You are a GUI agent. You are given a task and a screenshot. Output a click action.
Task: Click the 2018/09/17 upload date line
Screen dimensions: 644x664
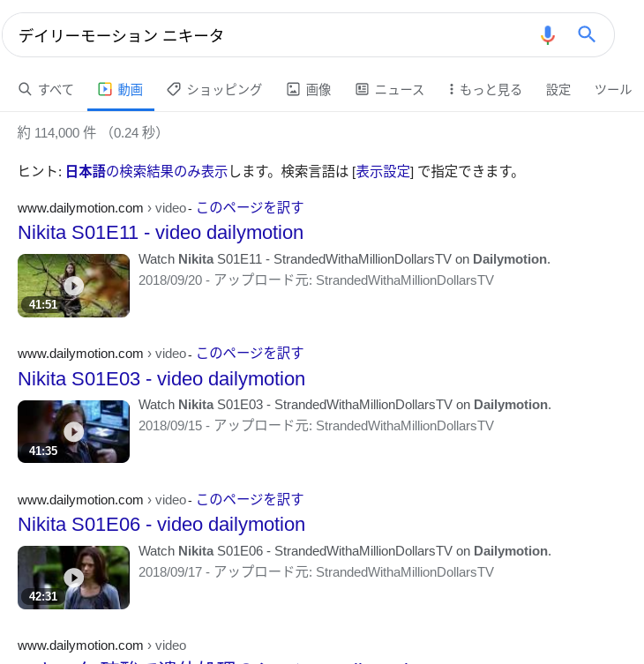coord(316,572)
